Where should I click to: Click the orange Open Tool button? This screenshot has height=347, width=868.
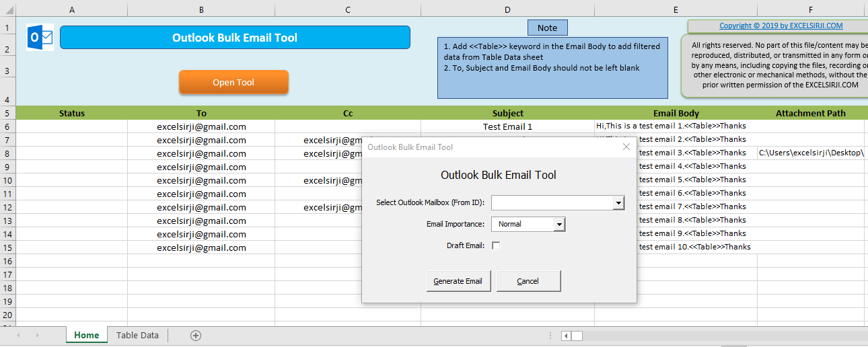(233, 82)
